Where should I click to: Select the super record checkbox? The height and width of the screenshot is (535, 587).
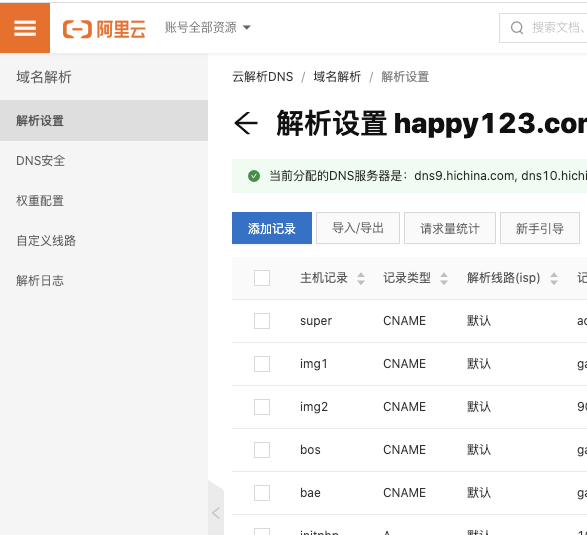[262, 321]
